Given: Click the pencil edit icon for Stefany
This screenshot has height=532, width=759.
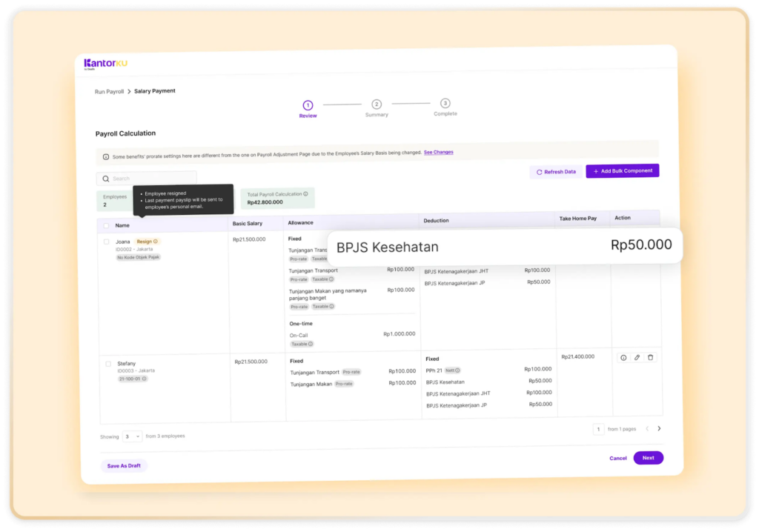Looking at the screenshot, I should coord(637,358).
